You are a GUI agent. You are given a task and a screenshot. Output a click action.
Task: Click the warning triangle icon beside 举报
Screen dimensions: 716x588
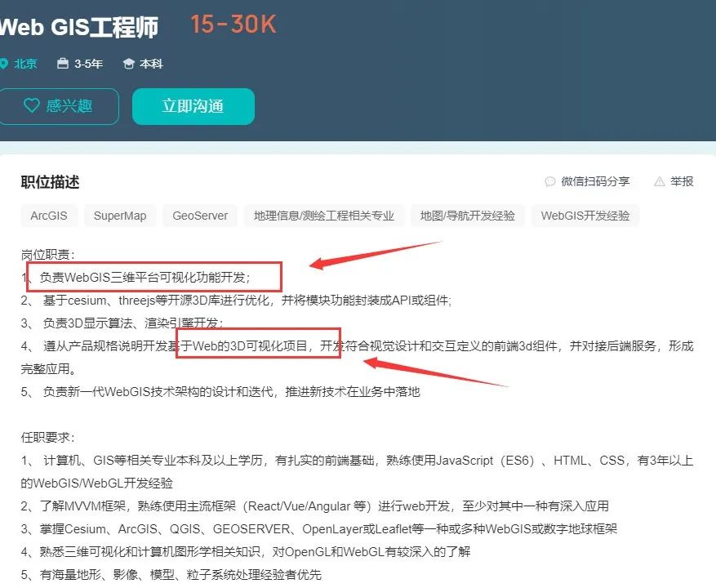(x=660, y=182)
